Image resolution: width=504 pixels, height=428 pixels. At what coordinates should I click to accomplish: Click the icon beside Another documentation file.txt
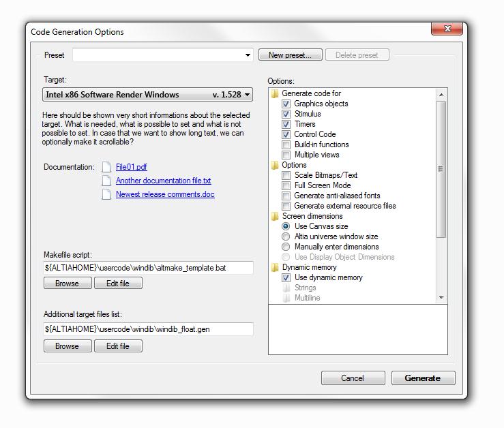[106, 181]
